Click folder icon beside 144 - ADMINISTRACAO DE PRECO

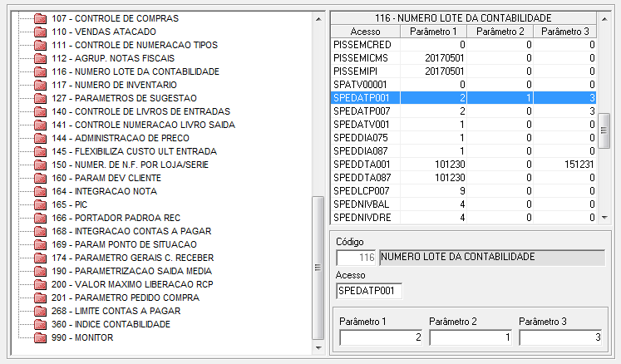[x=40, y=138]
